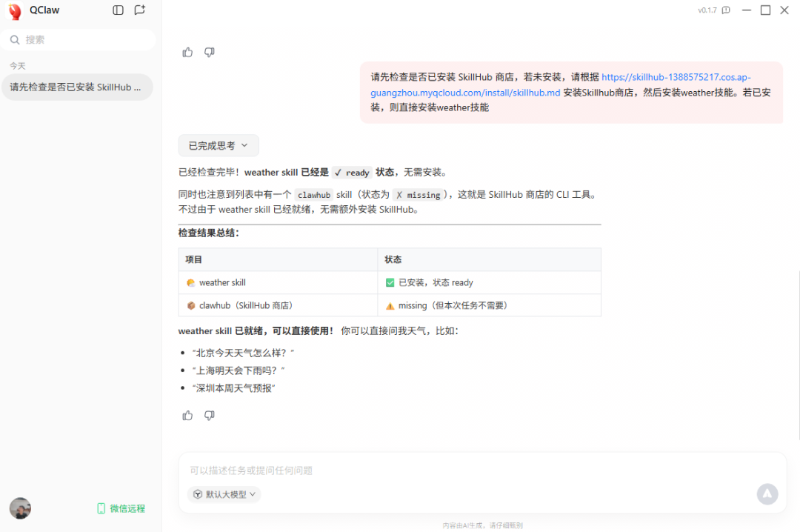Like the previous reply with the top thumbs-up

tap(187, 52)
